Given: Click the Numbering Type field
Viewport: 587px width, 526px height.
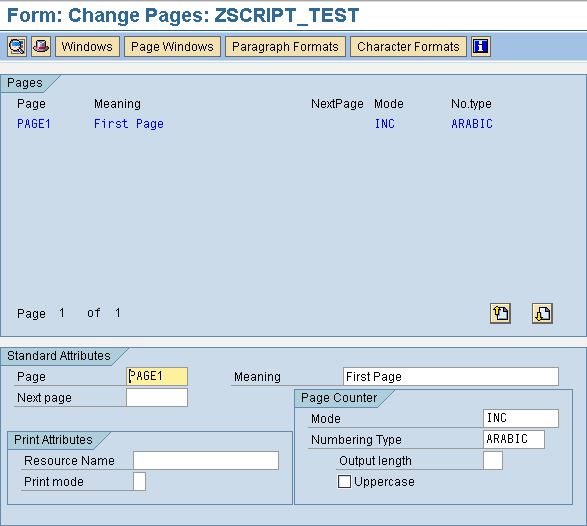Looking at the screenshot, I should tap(514, 439).
